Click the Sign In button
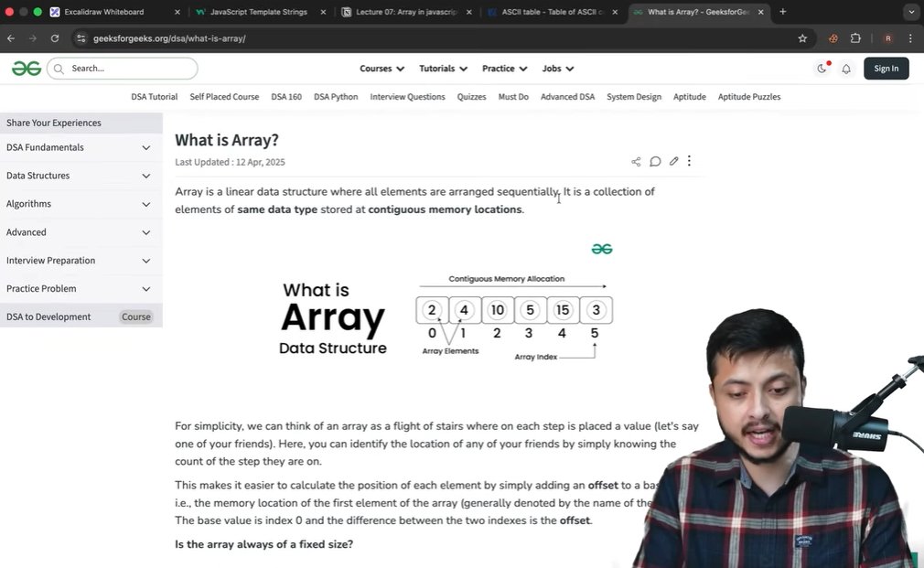Screen dimensions: 924x568 886,69
